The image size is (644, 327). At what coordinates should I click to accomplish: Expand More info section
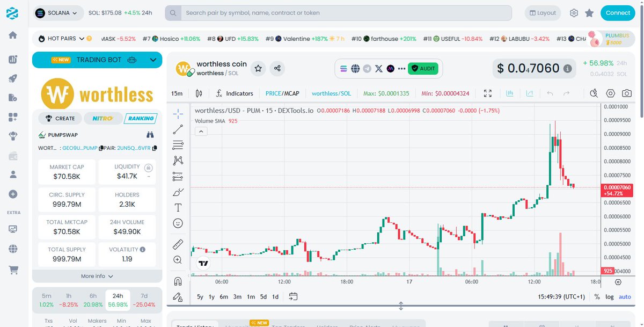pos(97,276)
